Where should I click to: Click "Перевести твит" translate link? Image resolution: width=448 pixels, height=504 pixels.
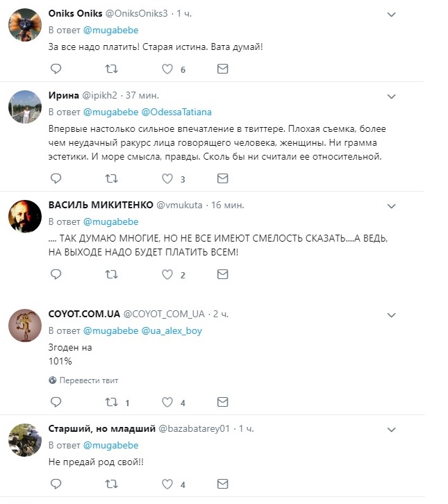coord(88,380)
